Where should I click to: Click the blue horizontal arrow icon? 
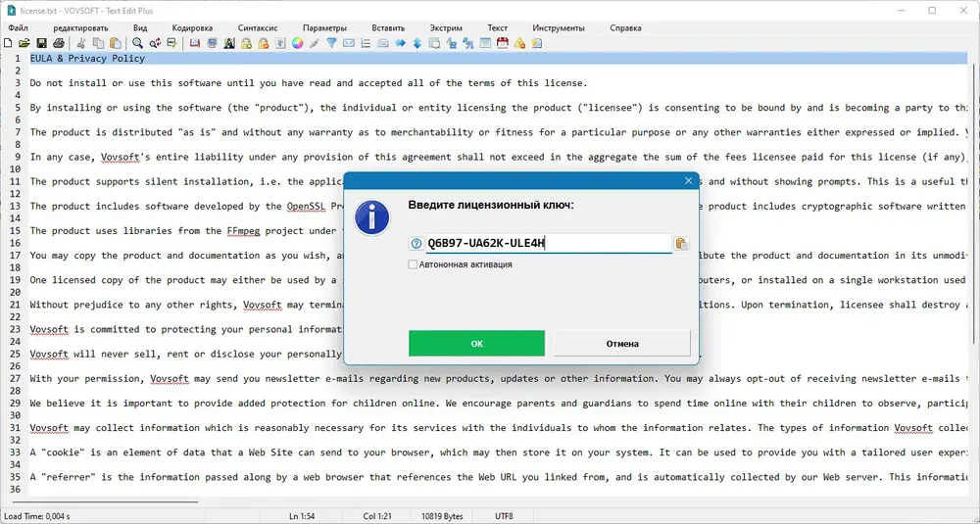pos(400,43)
